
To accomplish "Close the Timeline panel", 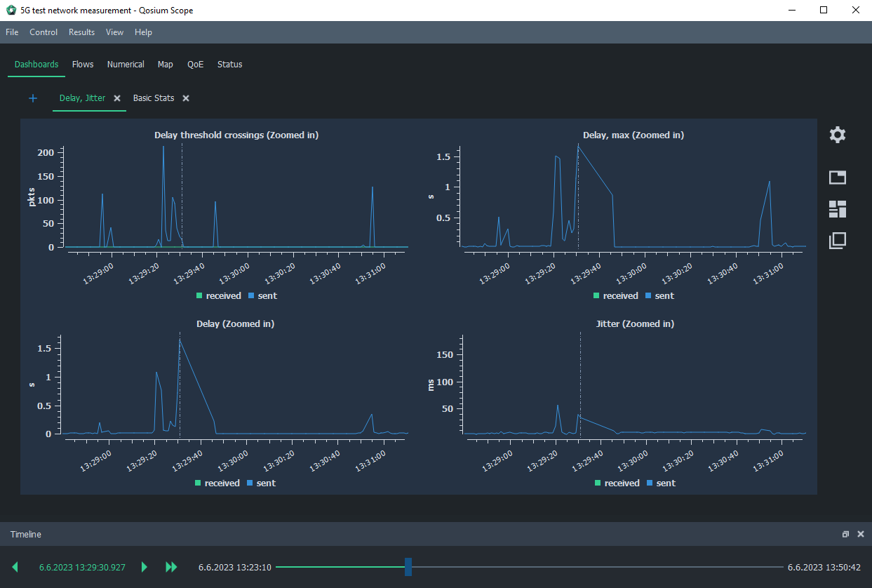I will [x=860, y=535].
